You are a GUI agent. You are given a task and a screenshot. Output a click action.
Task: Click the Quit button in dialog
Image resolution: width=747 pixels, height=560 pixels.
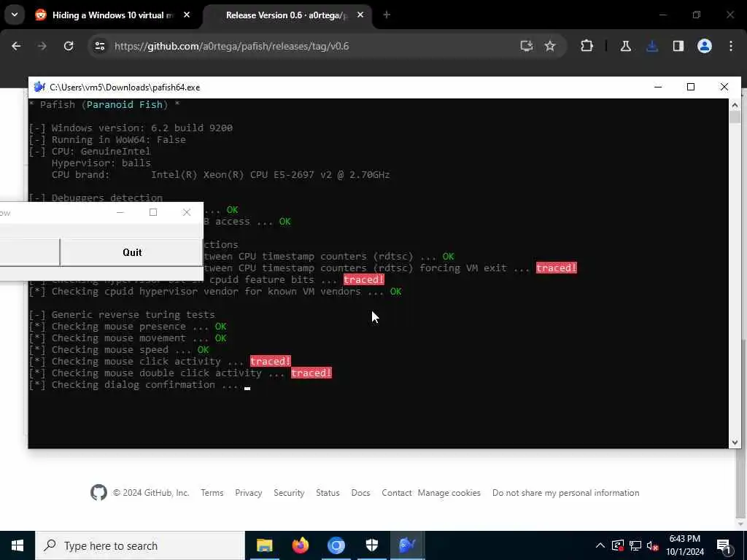132,252
